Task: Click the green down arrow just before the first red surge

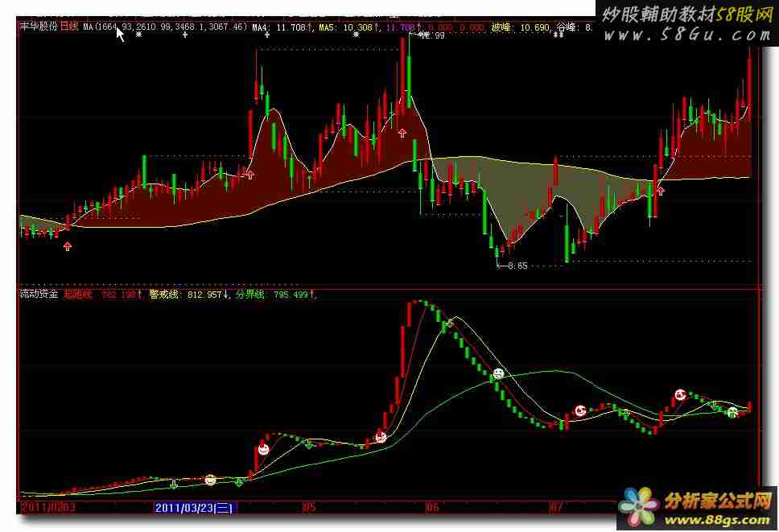Action: click(238, 482)
